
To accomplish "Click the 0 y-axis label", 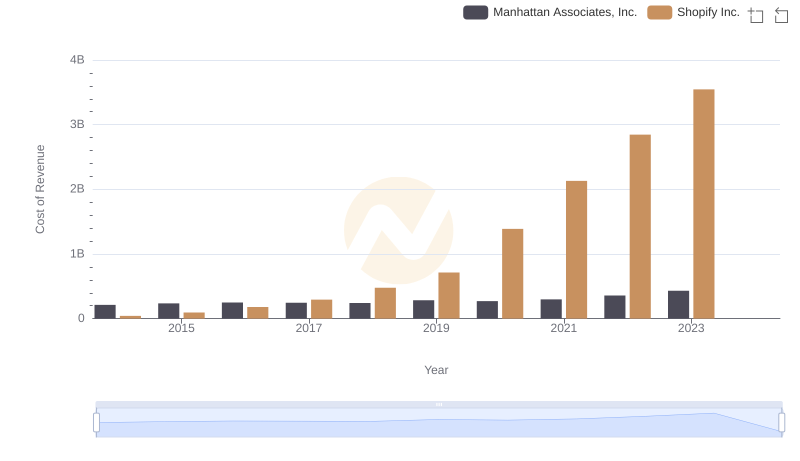I will [81, 318].
